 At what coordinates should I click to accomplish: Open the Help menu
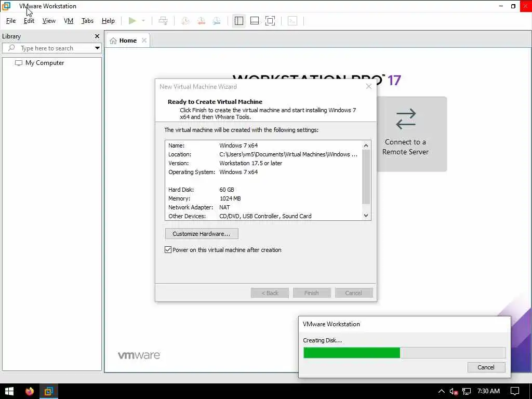[108, 21]
